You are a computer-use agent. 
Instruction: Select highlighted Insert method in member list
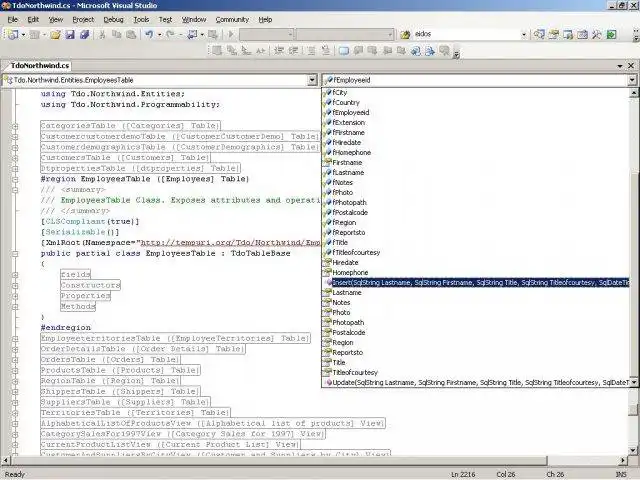[x=477, y=282]
